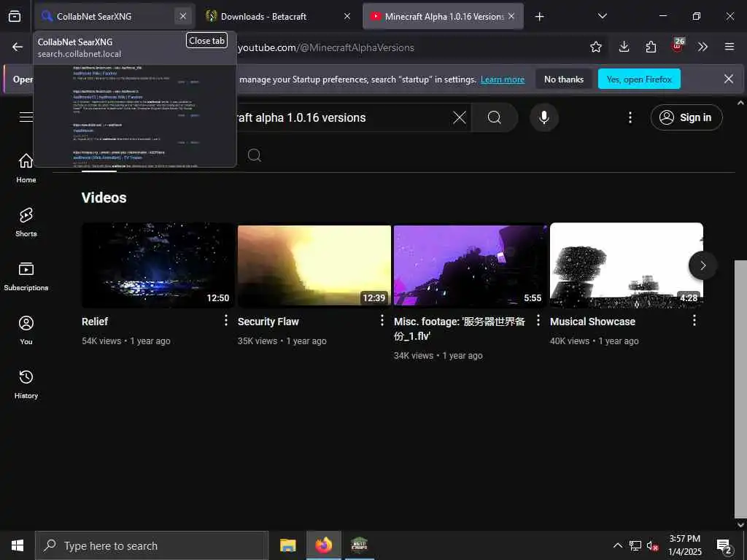Open Shorts in the sidebar
Image resolution: width=747 pixels, height=560 pixels.
tap(26, 222)
